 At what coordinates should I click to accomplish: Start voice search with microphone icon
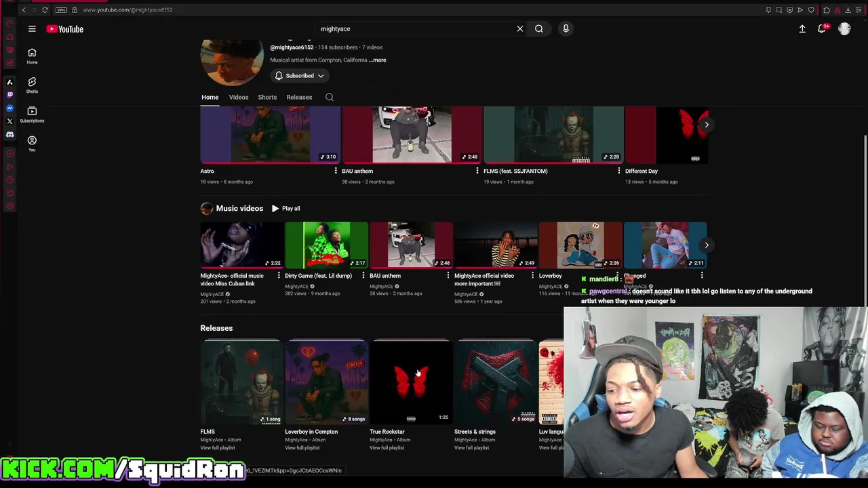click(566, 29)
